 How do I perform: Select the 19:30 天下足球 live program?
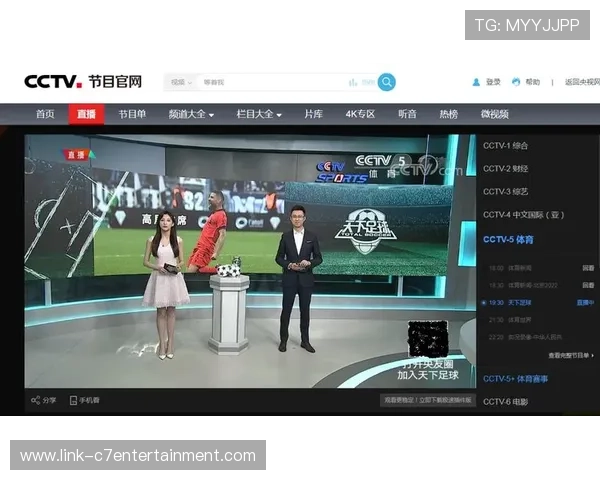[x=510, y=303]
